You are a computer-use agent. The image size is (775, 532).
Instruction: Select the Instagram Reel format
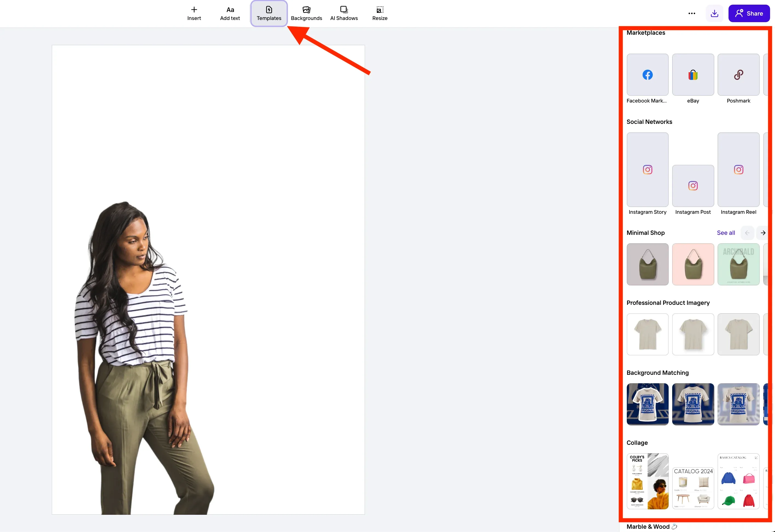point(738,170)
